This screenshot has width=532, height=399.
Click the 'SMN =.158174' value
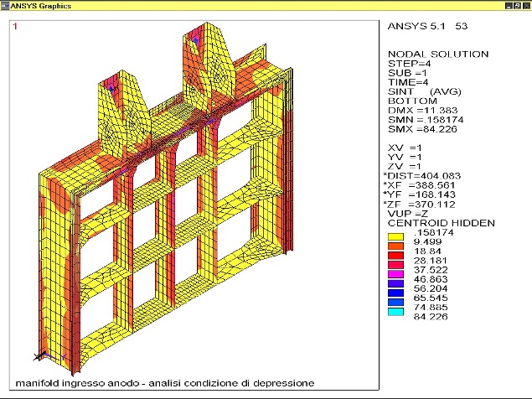tap(426, 120)
